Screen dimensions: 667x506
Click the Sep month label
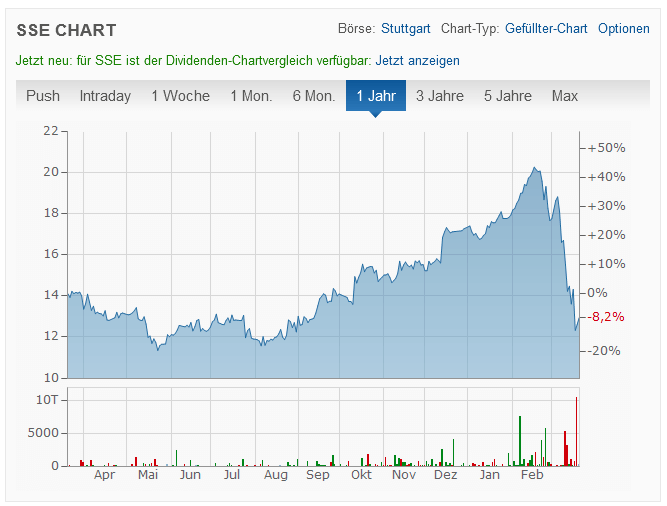318,475
